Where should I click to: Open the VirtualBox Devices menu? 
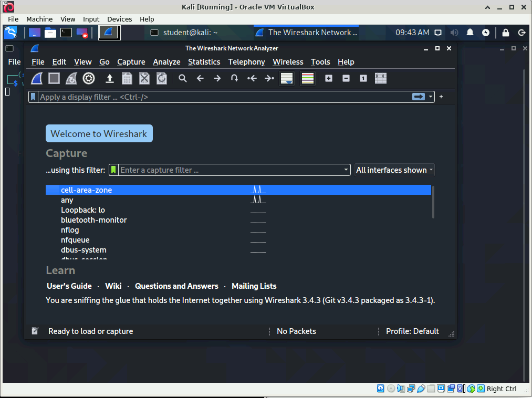pos(119,19)
